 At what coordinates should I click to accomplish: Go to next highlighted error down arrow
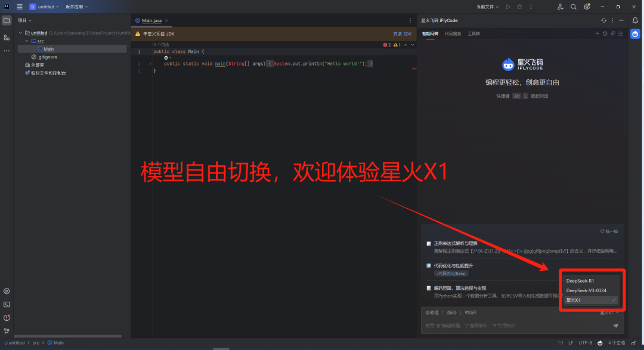[413, 45]
